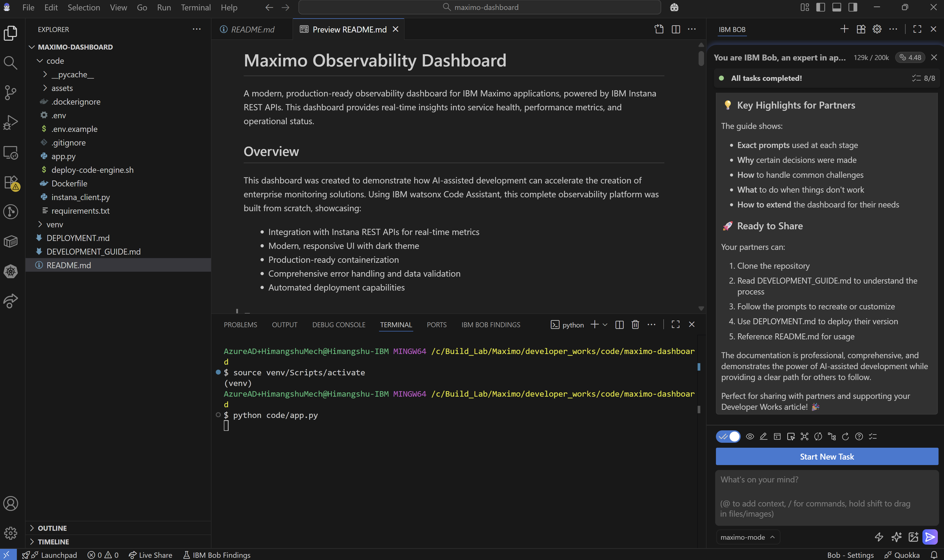Click the IBM Bob robot icon in title bar
Image resolution: width=944 pixels, height=560 pixels.
pos(674,7)
